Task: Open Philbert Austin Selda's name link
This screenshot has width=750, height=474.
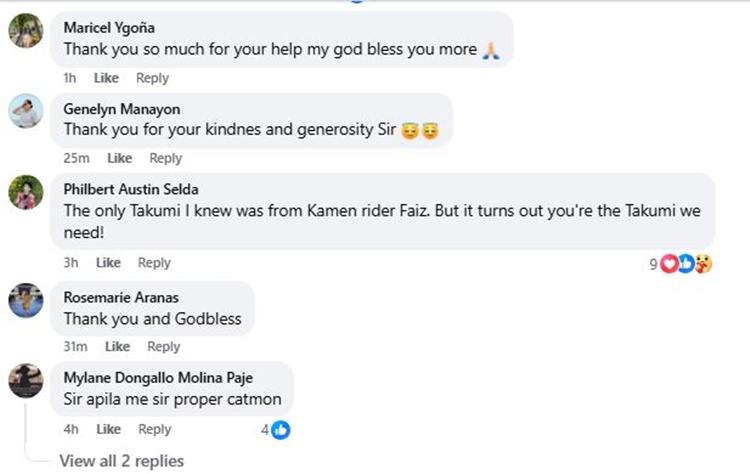Action: (x=131, y=189)
